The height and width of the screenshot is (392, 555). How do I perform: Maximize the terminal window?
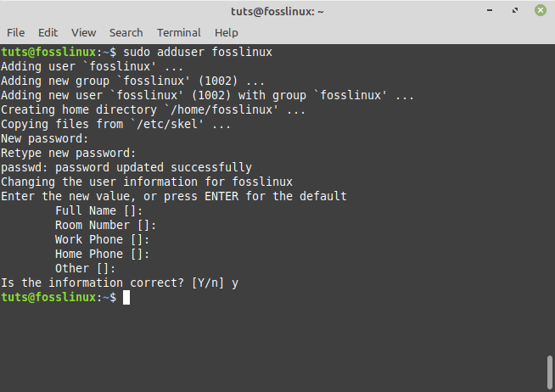point(515,12)
